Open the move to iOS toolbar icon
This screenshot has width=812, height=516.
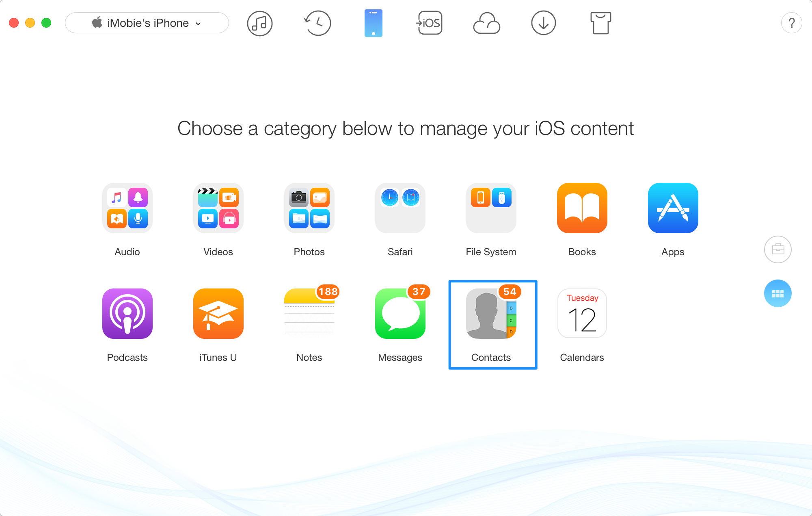(429, 23)
